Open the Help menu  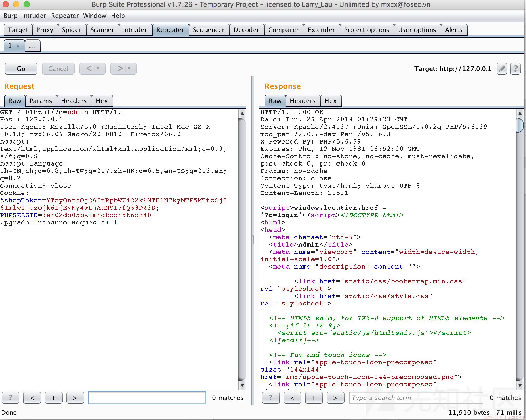coord(118,16)
